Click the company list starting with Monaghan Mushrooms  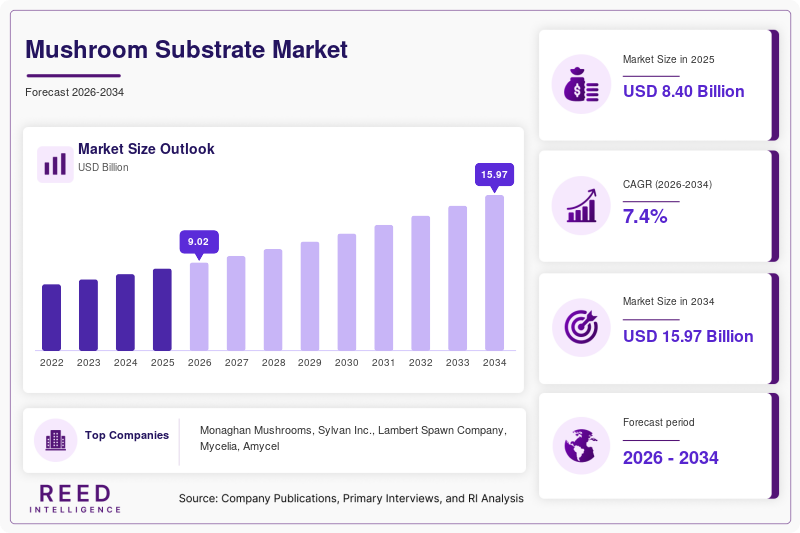coord(353,438)
